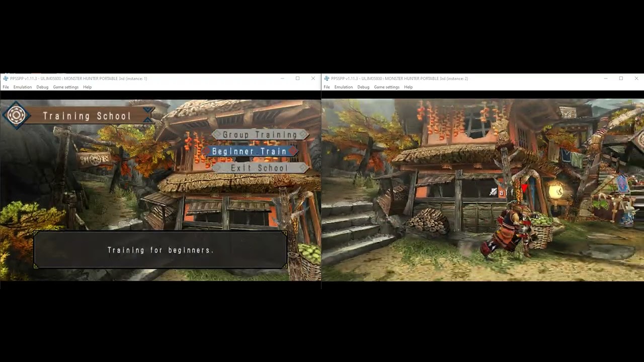
Task: Open File menu in instance 2 window
Action: (327, 87)
